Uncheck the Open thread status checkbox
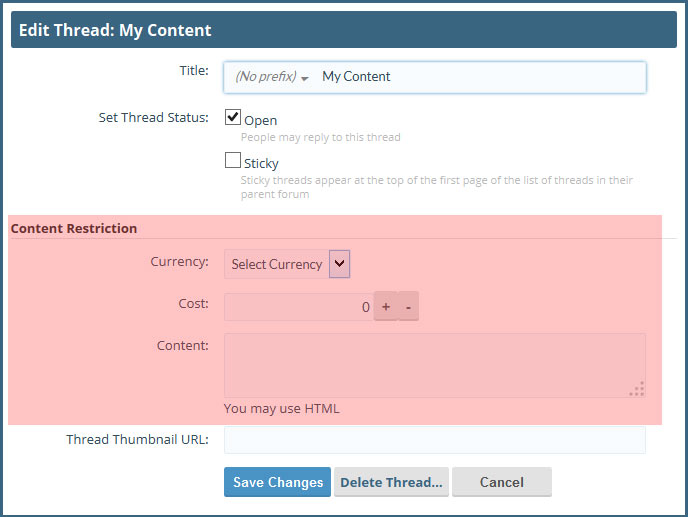 tap(233, 118)
